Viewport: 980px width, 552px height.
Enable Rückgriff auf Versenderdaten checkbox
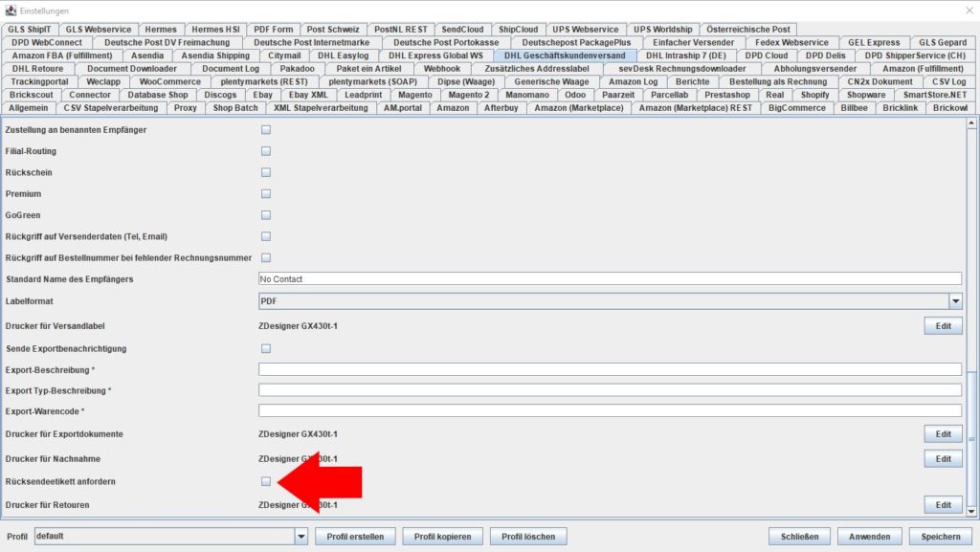(266, 236)
